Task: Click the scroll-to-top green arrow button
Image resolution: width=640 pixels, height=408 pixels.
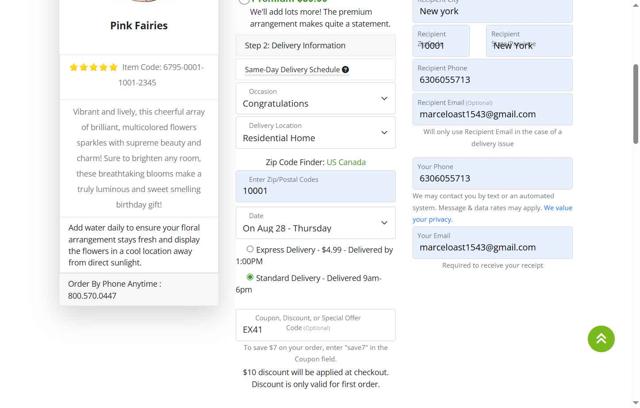Action: coord(601,339)
